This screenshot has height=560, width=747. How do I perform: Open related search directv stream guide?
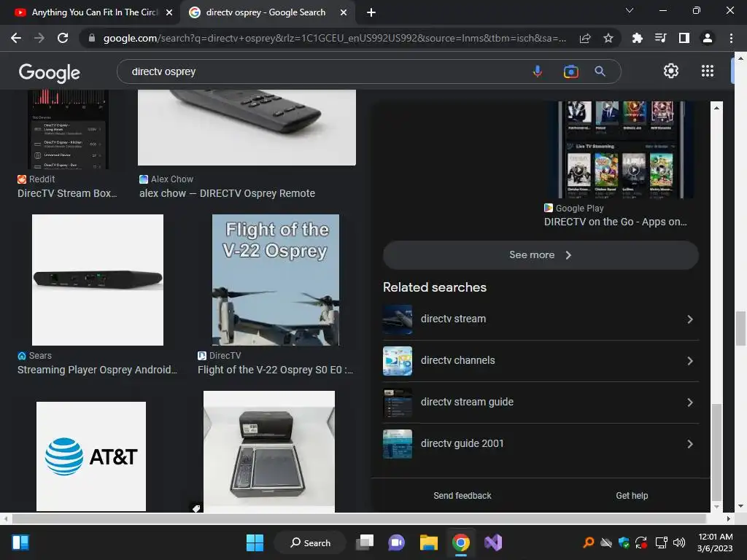pyautogui.click(x=541, y=402)
